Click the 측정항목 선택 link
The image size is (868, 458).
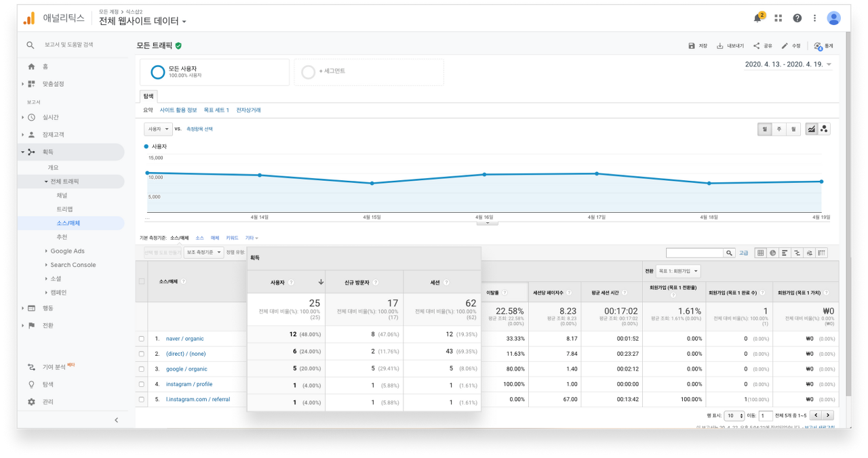pos(199,129)
